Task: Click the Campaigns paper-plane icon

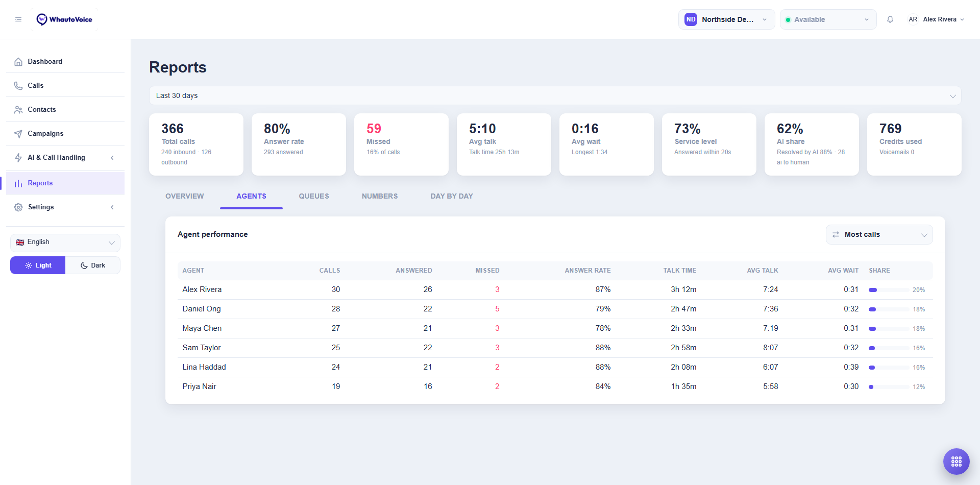Action: click(18, 134)
